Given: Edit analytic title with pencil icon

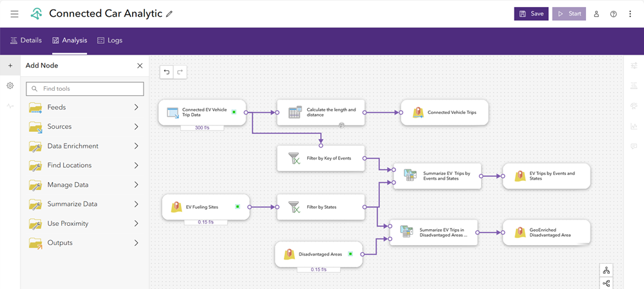Looking at the screenshot, I should coord(169,14).
